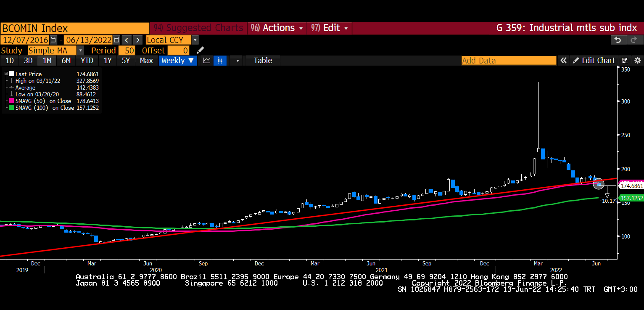Open the Edit menu
644x310 pixels.
[x=329, y=28]
